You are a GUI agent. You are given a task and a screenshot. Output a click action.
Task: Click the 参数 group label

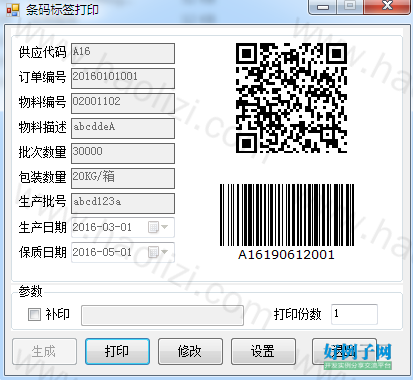pyautogui.click(x=30, y=291)
